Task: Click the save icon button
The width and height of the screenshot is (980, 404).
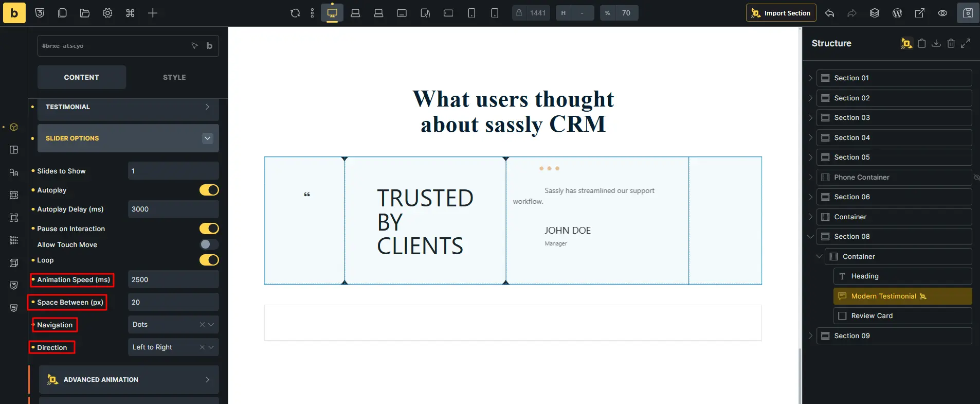Action: pyautogui.click(x=968, y=13)
